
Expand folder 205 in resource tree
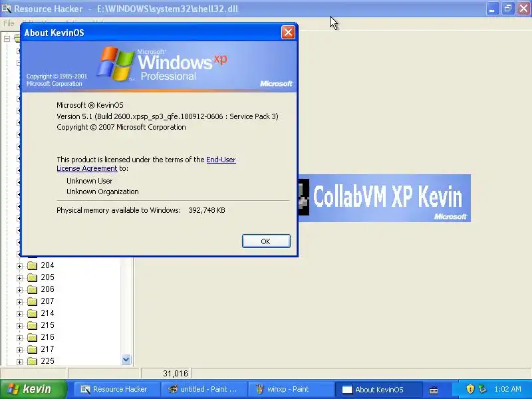click(x=20, y=278)
